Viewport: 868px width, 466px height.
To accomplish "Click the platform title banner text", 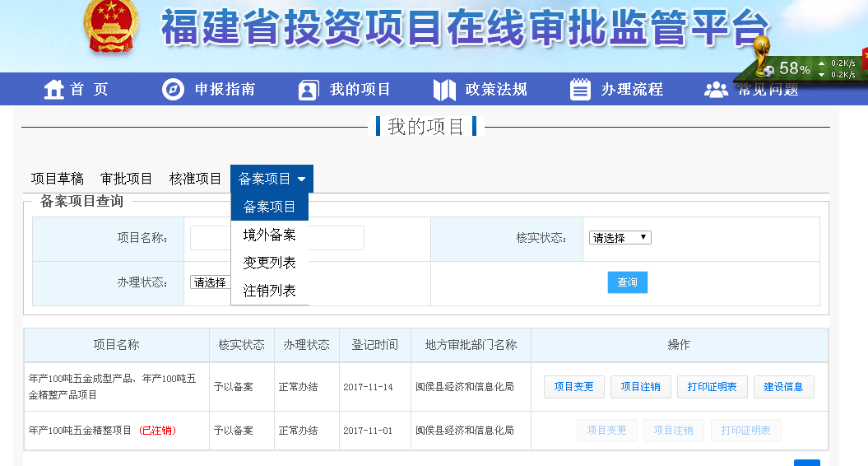I will coord(465,28).
